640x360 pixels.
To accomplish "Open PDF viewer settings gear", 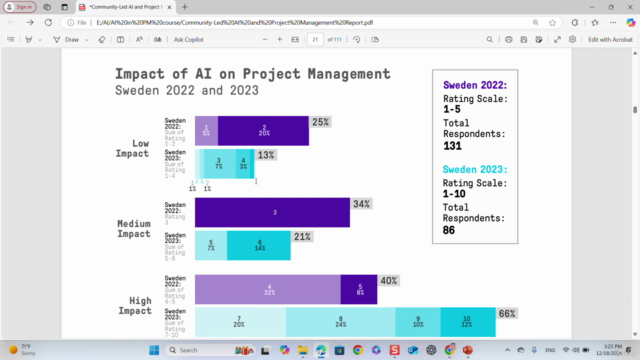I will [572, 40].
